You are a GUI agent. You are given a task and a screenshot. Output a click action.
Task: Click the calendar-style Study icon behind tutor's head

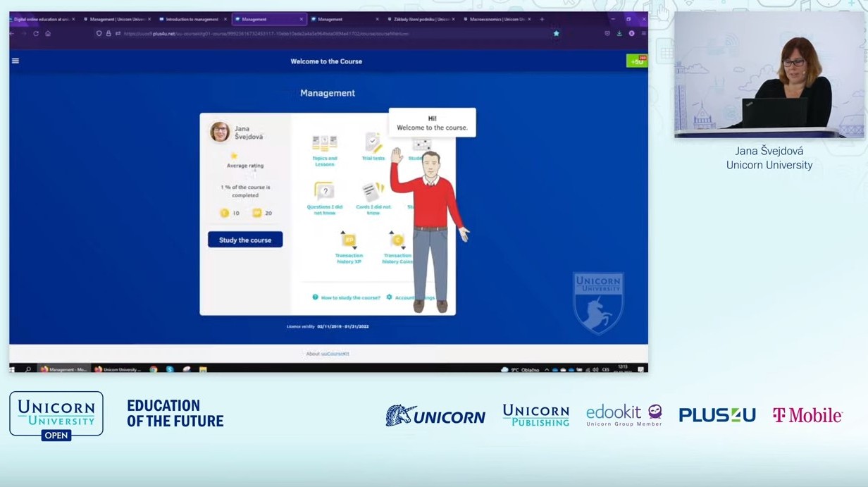(421, 144)
